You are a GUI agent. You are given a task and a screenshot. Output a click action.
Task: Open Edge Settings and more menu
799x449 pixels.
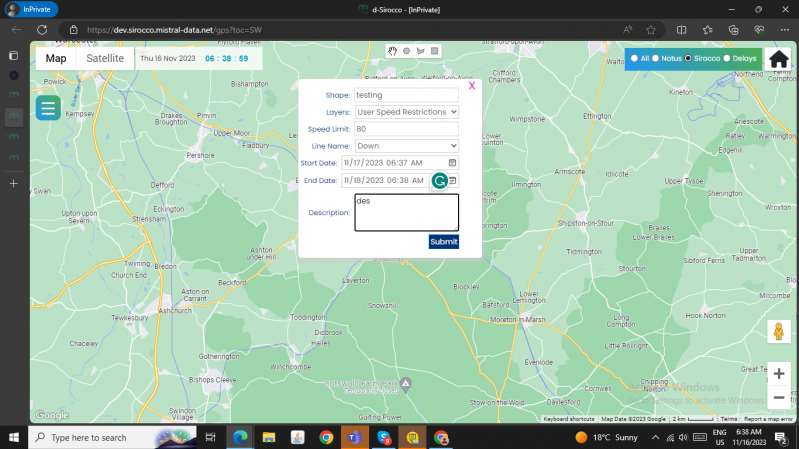[785, 30]
